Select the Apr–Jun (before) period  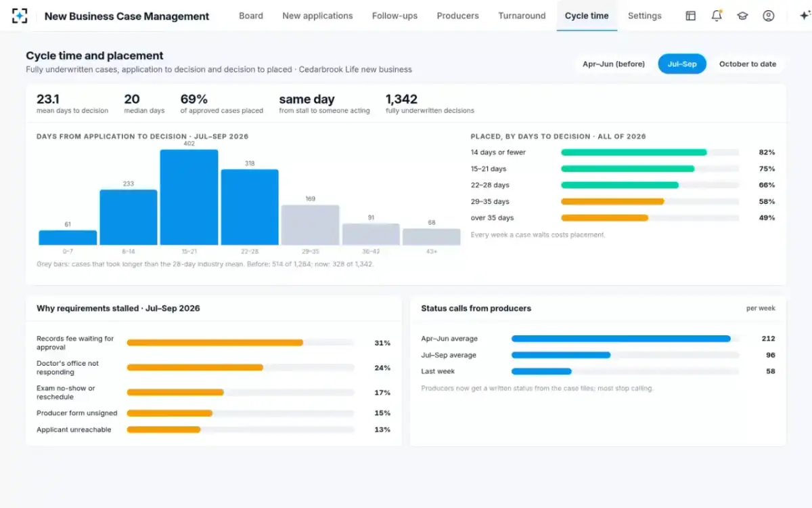click(x=614, y=64)
